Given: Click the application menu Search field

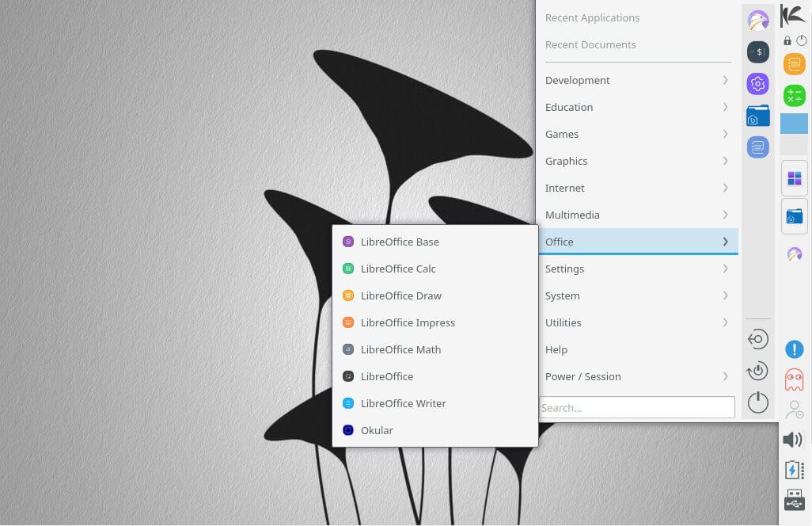Looking at the screenshot, I should (x=637, y=407).
